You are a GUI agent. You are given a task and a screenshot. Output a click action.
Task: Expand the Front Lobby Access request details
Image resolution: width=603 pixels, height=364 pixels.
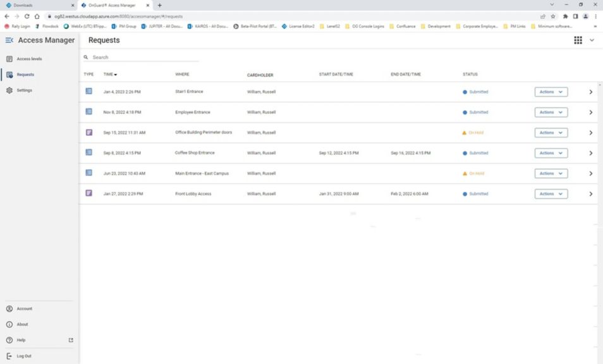[x=590, y=193]
